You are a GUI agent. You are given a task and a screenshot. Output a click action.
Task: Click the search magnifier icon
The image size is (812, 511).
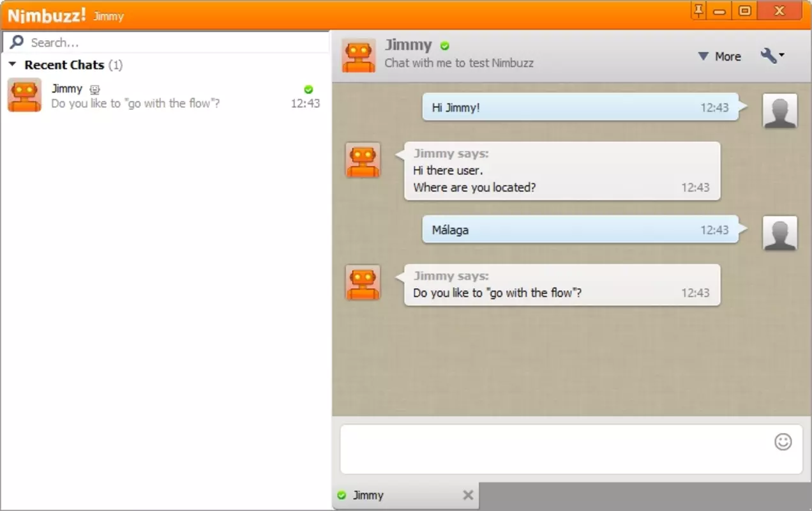(17, 42)
